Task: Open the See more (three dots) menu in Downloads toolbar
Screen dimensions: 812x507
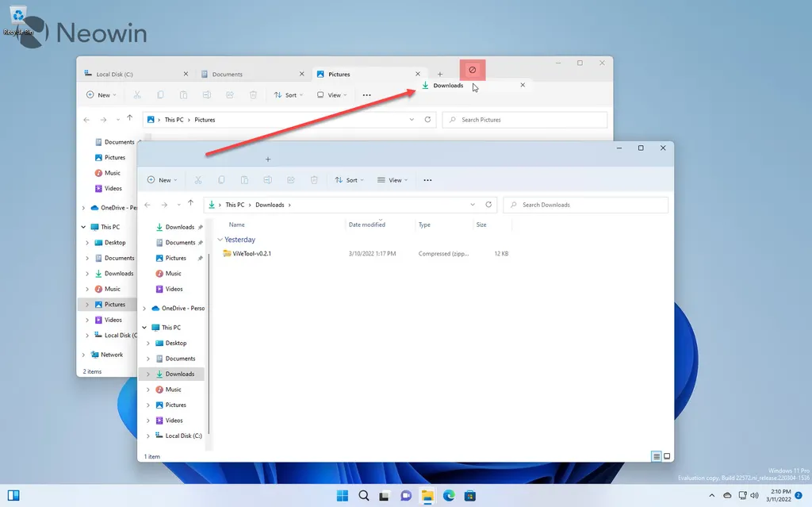Action: pyautogui.click(x=427, y=180)
